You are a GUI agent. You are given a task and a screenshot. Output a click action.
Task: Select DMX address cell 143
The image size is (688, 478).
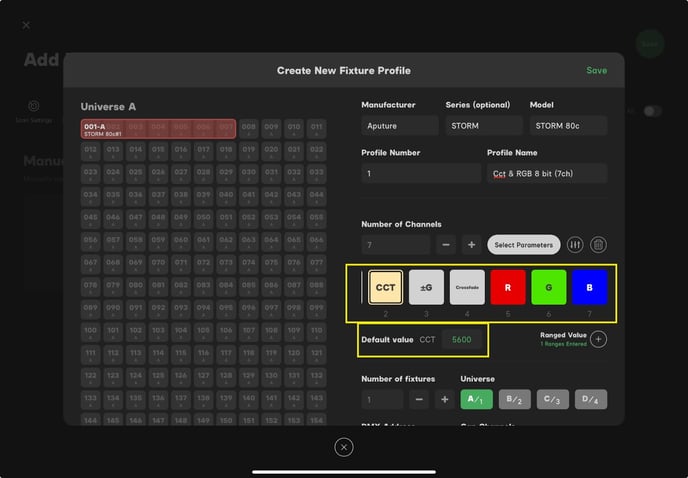tap(316, 400)
